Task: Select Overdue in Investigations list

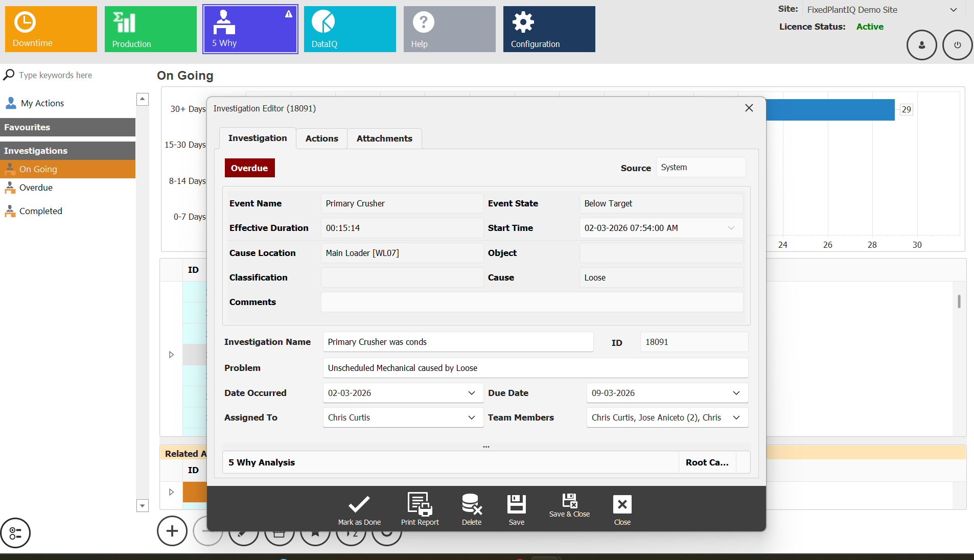Action: click(x=67, y=188)
